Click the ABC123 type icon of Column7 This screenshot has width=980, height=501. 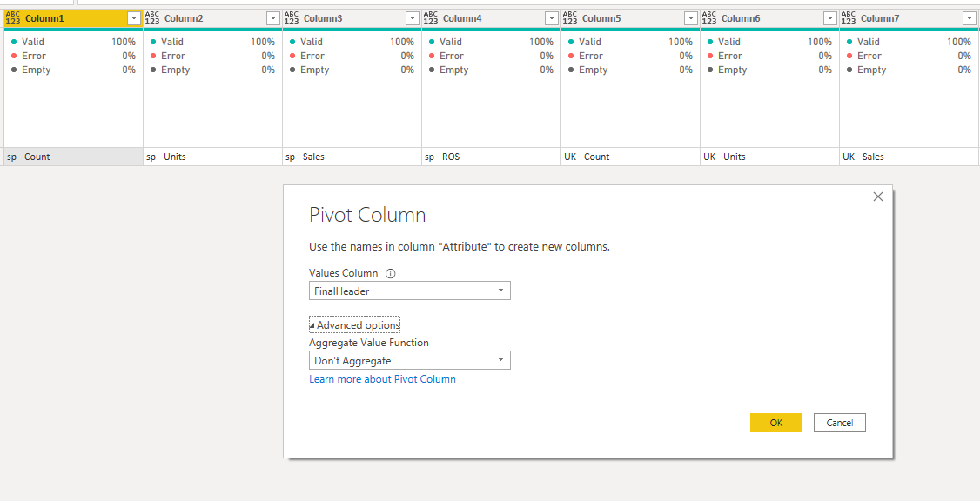click(849, 18)
